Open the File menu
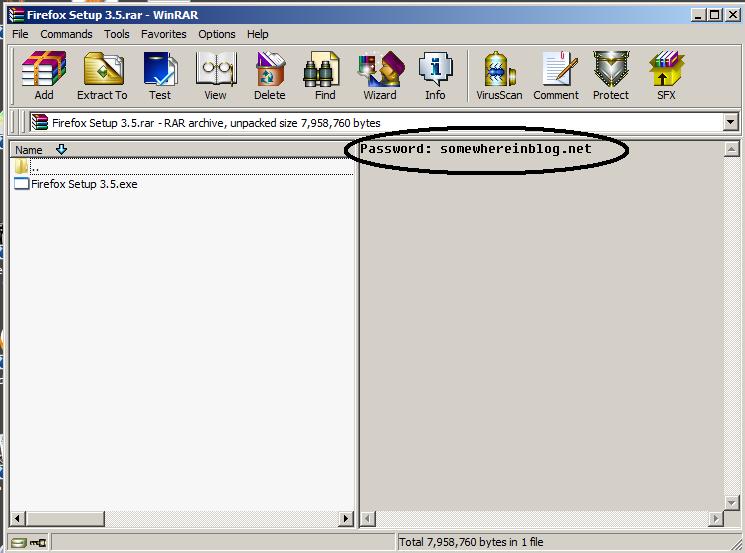This screenshot has width=745, height=553. click(20, 34)
